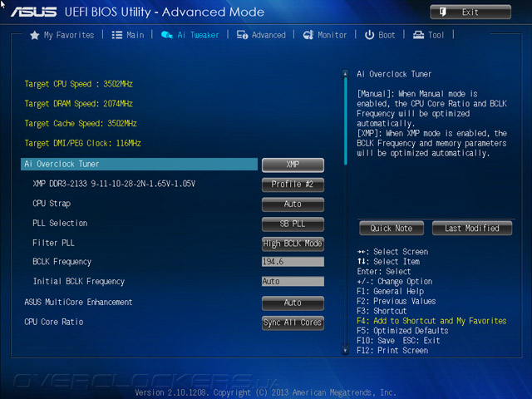Click the scrollbar down arrow
Screen dimensions: 532x399
346,350
